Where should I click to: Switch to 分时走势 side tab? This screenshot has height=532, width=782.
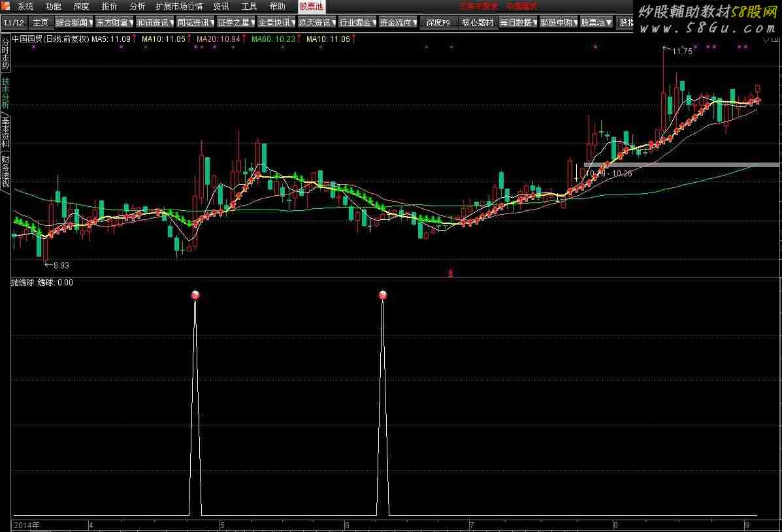coord(5,54)
